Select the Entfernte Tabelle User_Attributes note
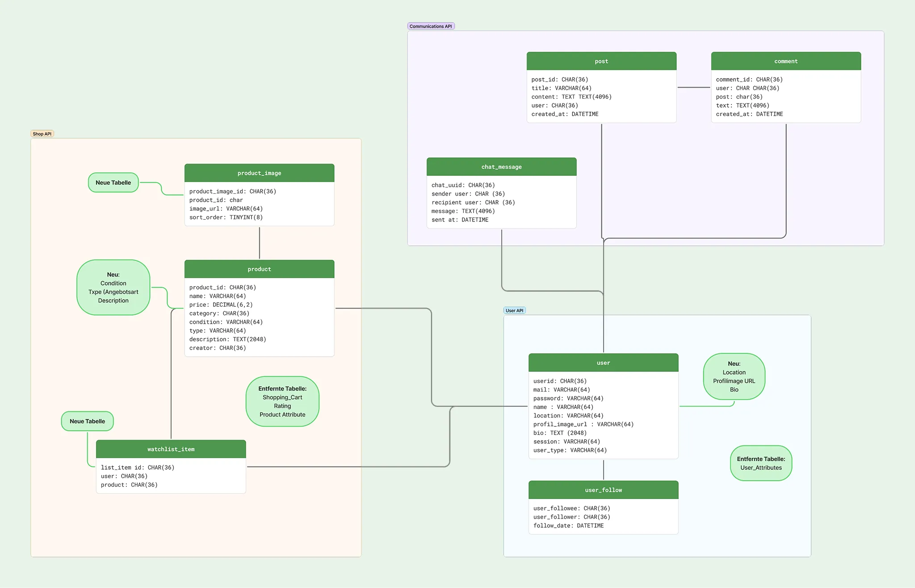The width and height of the screenshot is (915, 588). [761, 463]
